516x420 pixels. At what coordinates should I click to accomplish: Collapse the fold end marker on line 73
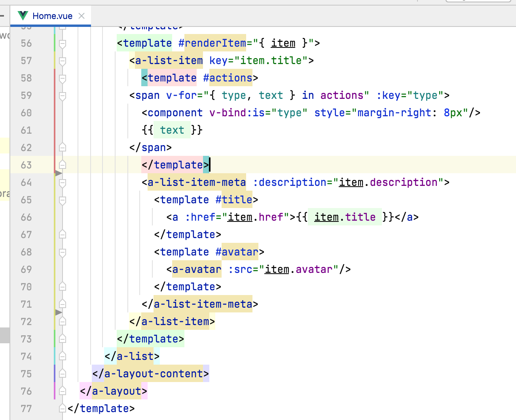tap(63, 339)
